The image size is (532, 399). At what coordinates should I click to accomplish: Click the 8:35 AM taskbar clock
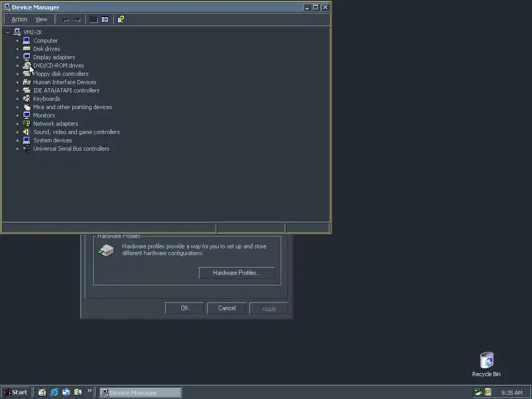point(512,393)
